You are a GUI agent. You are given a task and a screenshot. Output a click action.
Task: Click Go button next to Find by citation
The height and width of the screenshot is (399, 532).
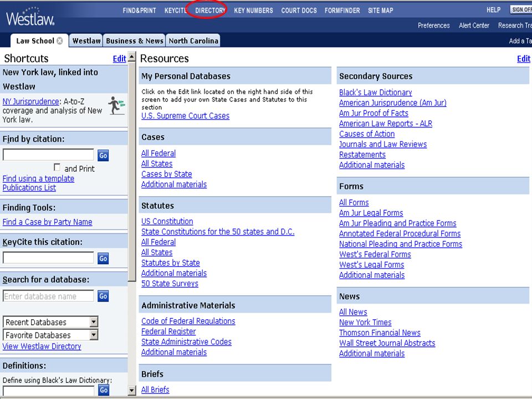(x=103, y=155)
